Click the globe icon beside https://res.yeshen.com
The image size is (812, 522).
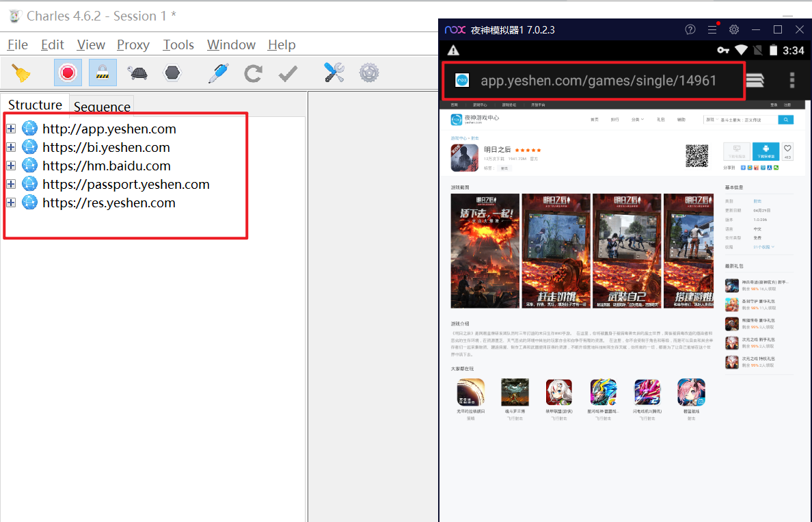(x=29, y=203)
